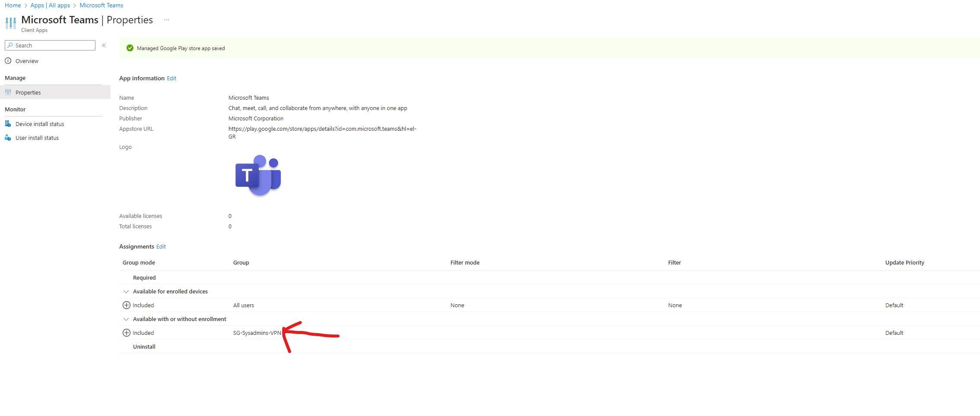Click the Total licenses value 0
Viewport: 980px width, 416px height.
[230, 226]
